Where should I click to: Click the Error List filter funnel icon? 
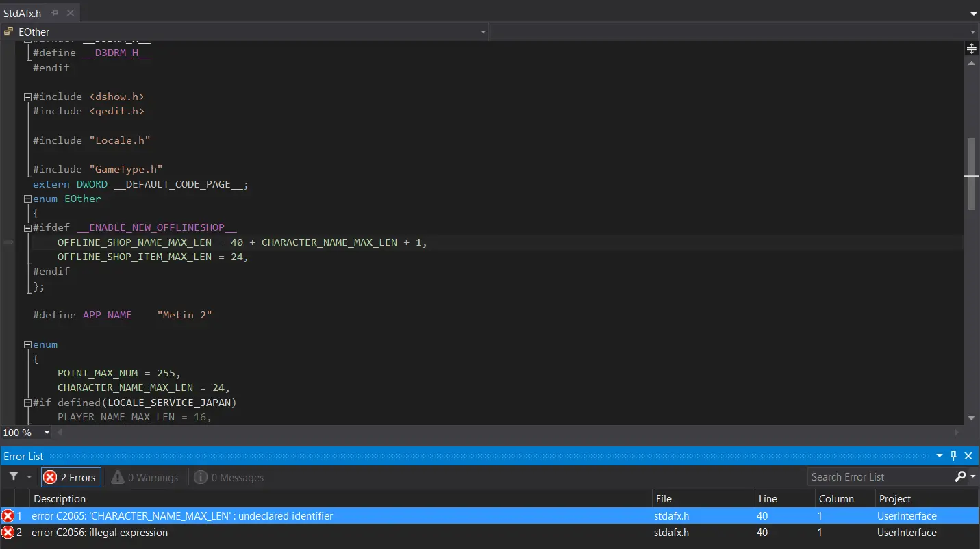point(13,477)
